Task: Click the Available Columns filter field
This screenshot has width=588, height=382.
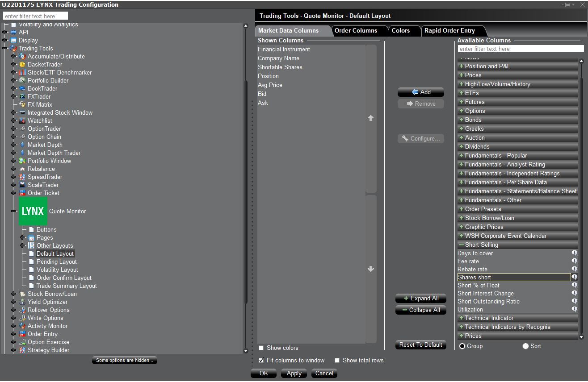Action: (x=521, y=49)
